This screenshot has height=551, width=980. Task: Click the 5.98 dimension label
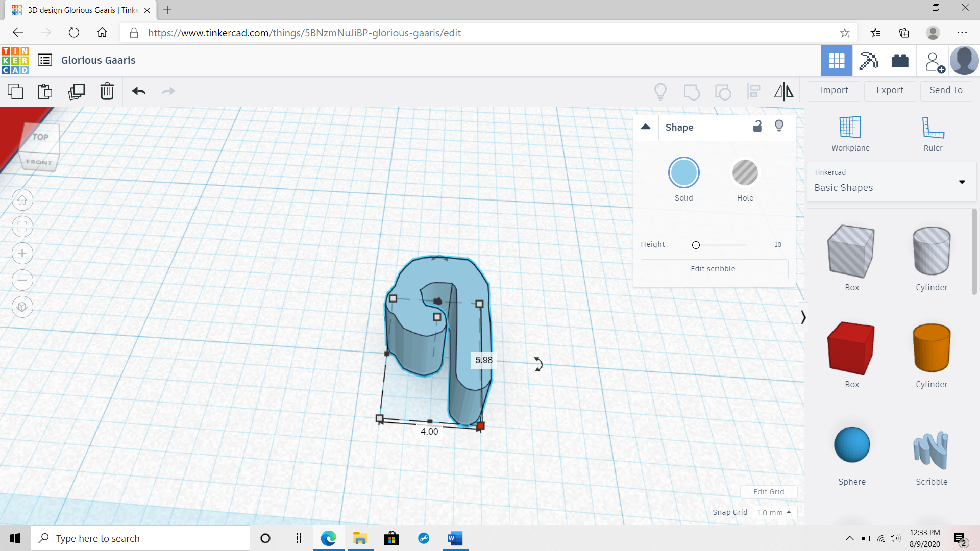pos(484,360)
